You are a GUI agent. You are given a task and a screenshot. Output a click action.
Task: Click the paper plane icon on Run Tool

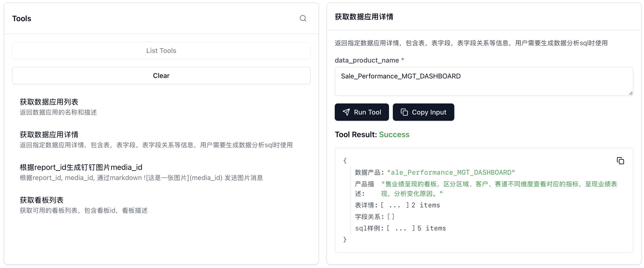346,112
